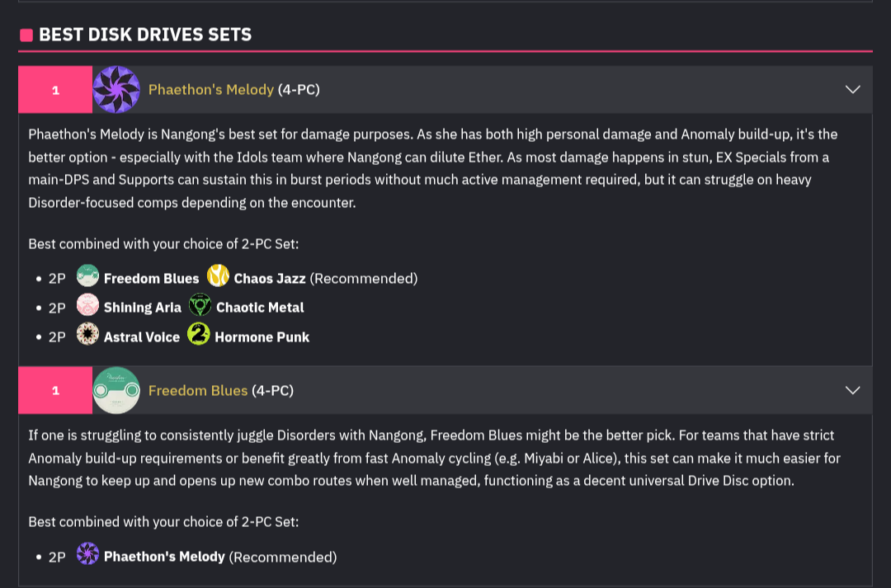Viewport: 891px width, 588px height.
Task: Click the Hormone Punk icon
Action: click(199, 335)
